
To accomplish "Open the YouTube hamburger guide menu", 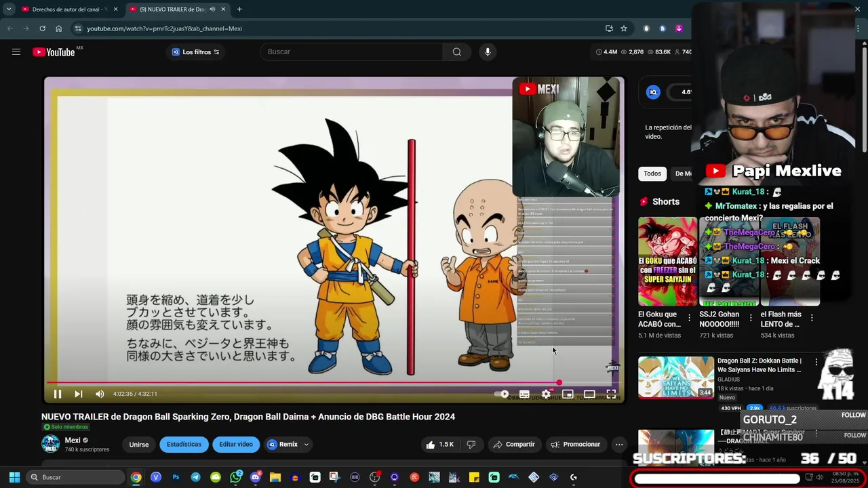I will 16,52.
